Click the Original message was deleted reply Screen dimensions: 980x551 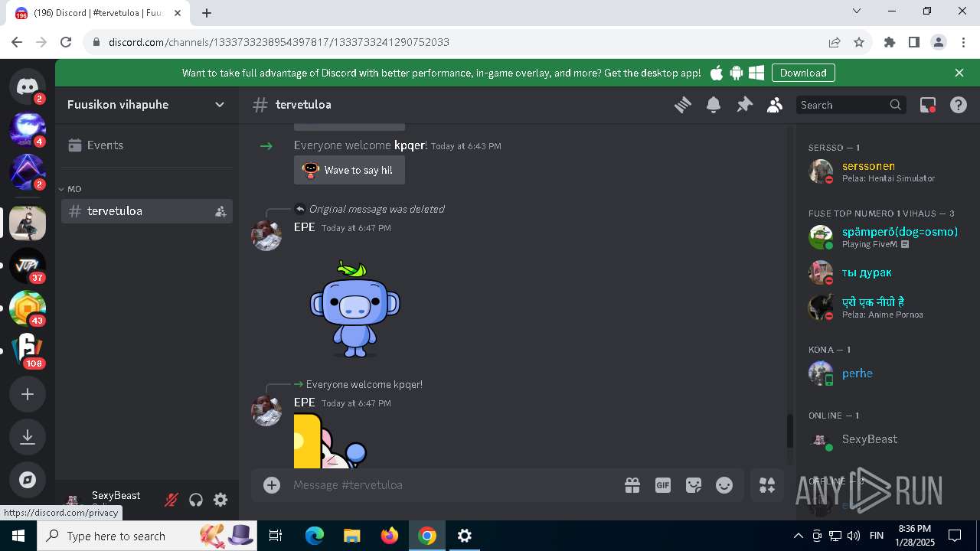pyautogui.click(x=377, y=209)
